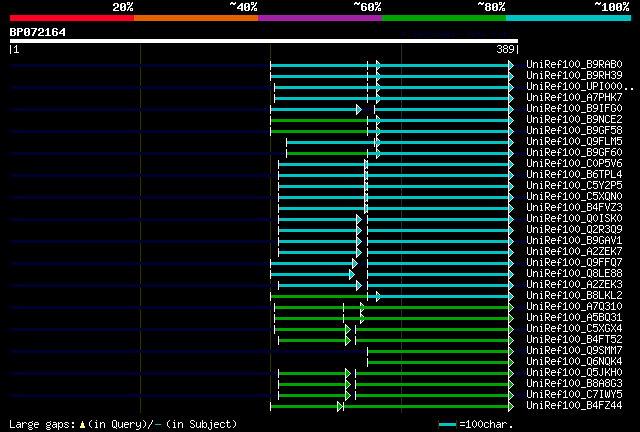This screenshot has width=640, height=432.
Task: Click the end arrowhead of B4FZ44 alignment
Action: [511, 407]
